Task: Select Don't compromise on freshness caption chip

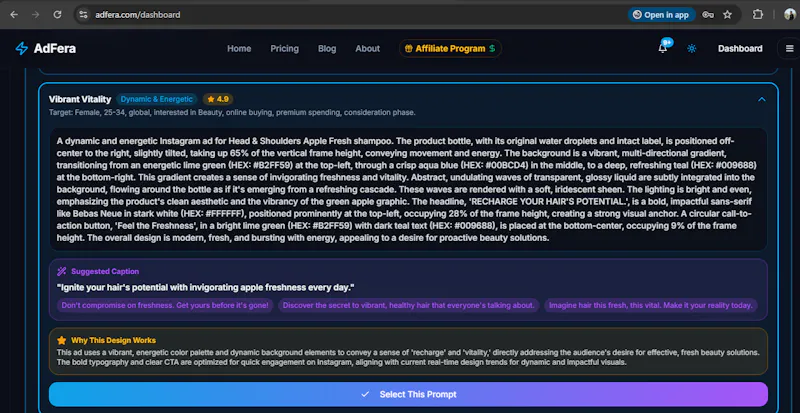Action: coord(165,305)
